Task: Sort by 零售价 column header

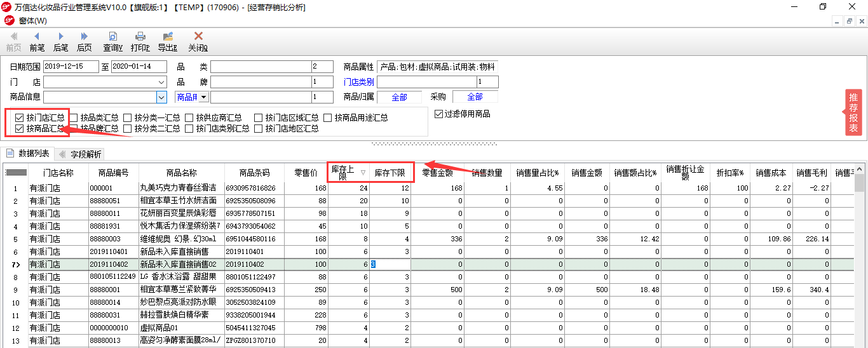Action: [306, 173]
